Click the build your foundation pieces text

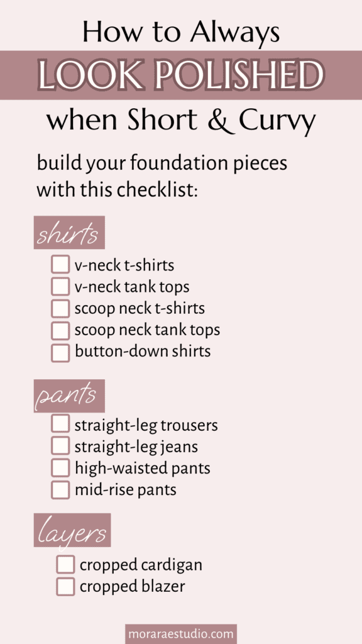point(162,164)
